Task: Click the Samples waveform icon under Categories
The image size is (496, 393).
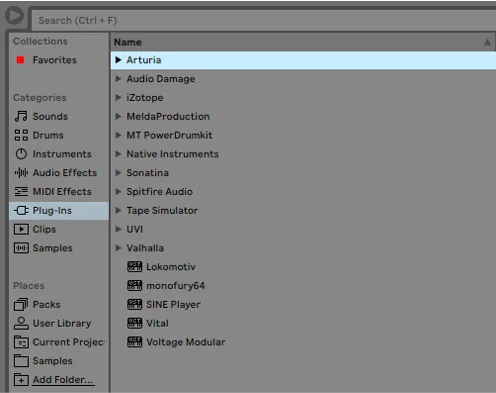Action: 21,248
